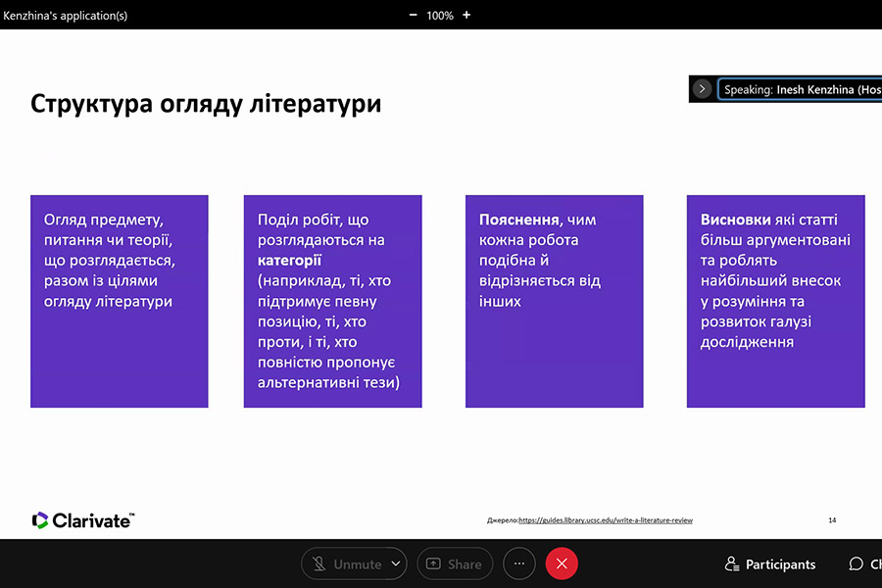Image resolution: width=882 pixels, height=588 pixels.
Task: Click the Chat bubble icon
Action: (856, 564)
